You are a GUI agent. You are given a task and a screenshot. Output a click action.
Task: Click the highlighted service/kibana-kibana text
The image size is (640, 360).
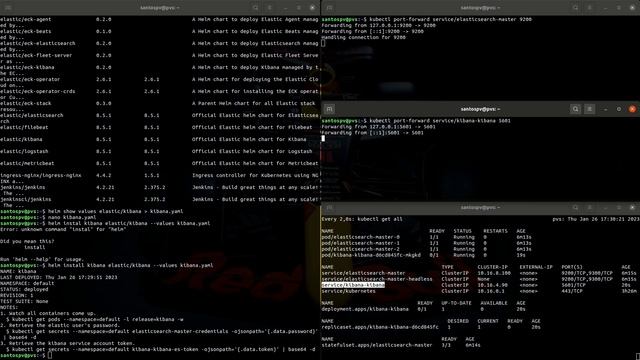pos(353,285)
